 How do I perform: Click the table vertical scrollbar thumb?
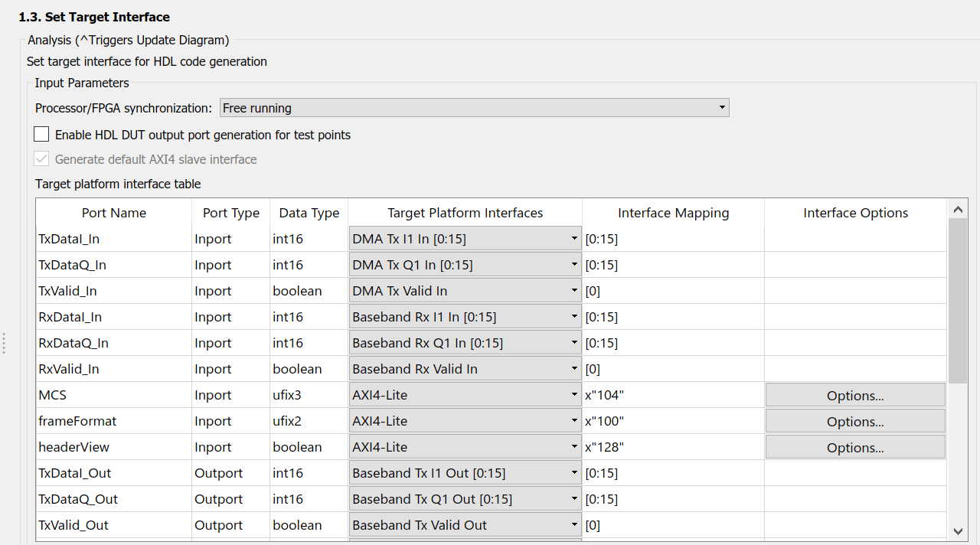958,300
